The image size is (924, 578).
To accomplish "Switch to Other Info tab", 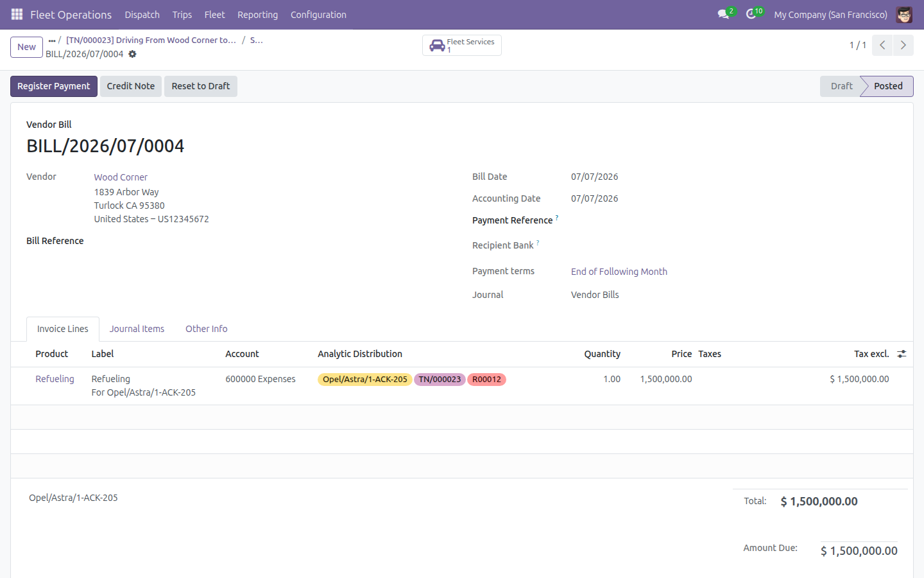I will click(x=206, y=329).
